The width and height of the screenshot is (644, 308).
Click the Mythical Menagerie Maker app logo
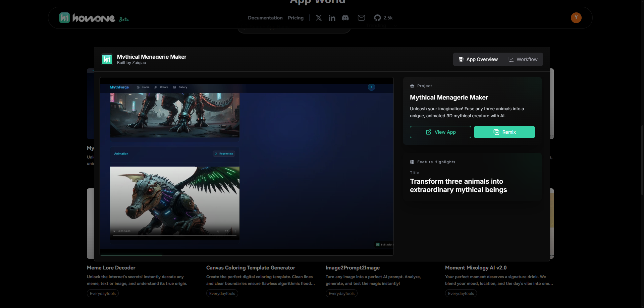(107, 59)
